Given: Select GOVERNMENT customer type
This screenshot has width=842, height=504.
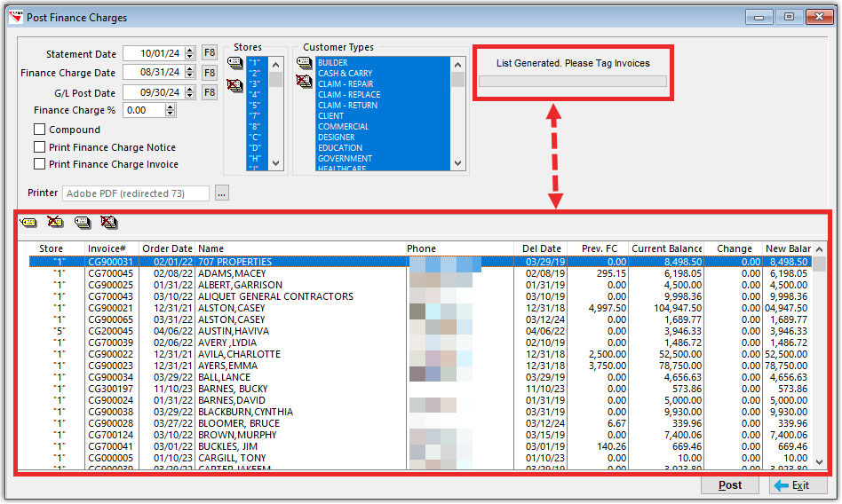Looking at the screenshot, I should coord(383,158).
